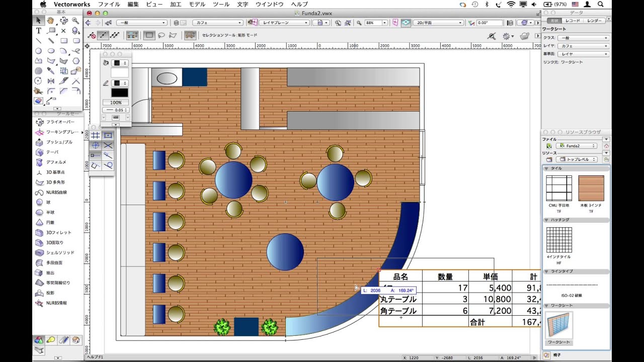Toggle the snap to object constraint

[108, 135]
